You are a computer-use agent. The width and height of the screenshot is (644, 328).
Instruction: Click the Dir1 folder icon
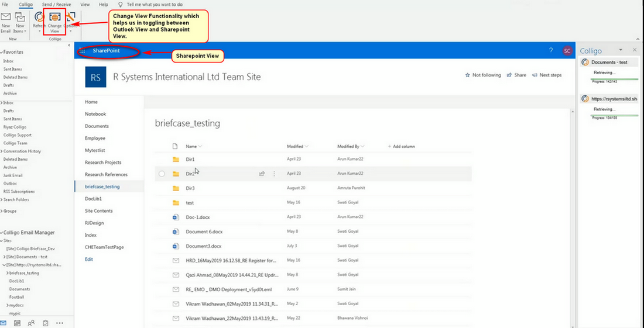[x=176, y=159]
